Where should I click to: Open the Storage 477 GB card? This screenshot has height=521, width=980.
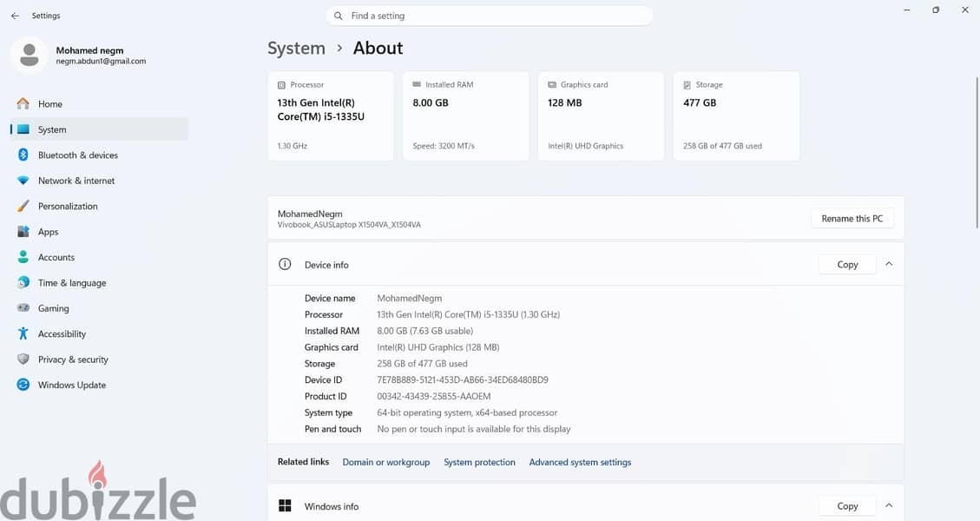click(736, 115)
